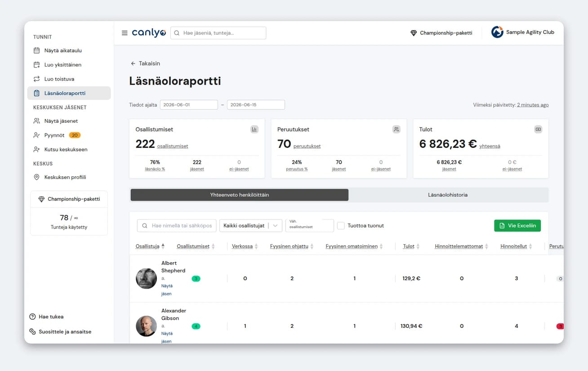This screenshot has height=371, width=588.
Task: Click the back arrow icon before Takaisin
Action: 133,63
